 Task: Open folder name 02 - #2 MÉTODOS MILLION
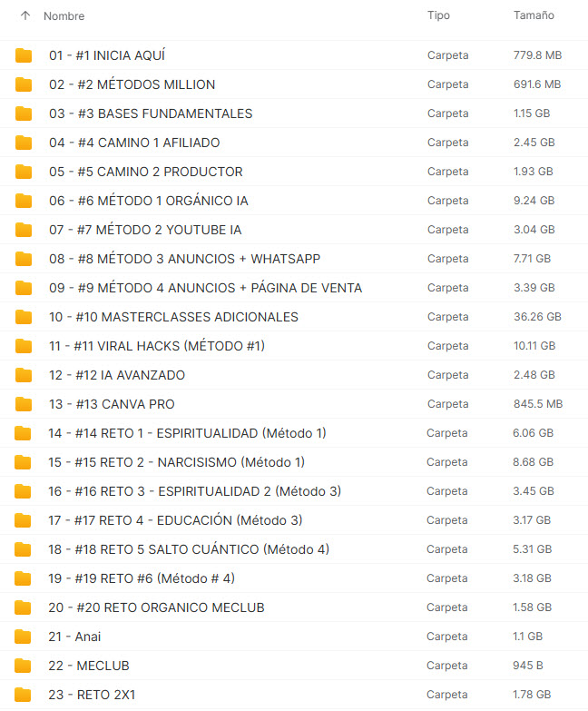point(132,84)
